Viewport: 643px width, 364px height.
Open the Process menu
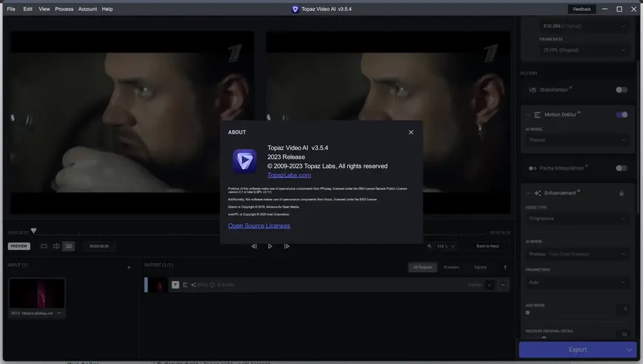point(64,9)
